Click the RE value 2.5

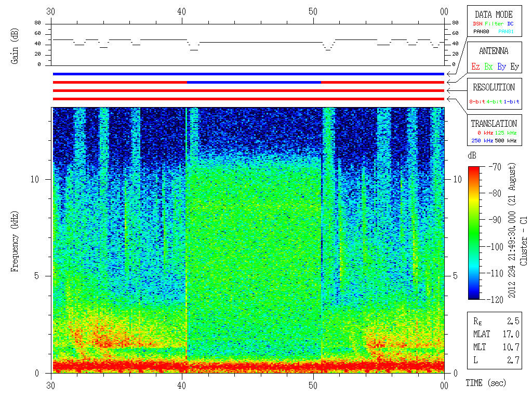(513, 321)
